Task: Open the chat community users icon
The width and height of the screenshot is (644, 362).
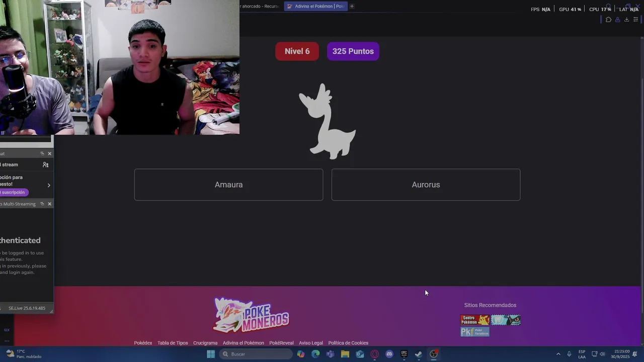Action: pos(46,164)
